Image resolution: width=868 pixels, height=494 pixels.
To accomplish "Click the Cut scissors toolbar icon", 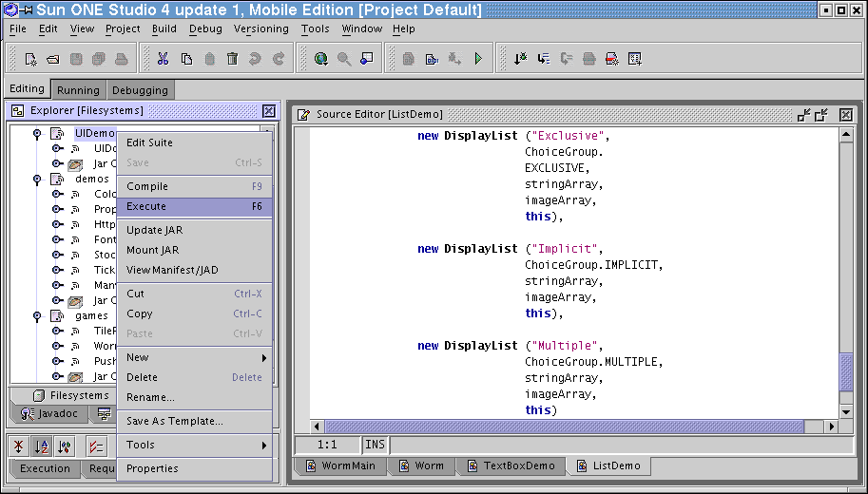I will pyautogui.click(x=163, y=59).
